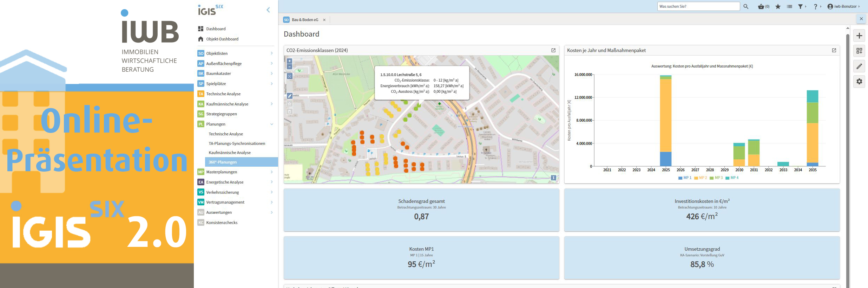Expand the Vertragsmanagement submenu arrow

pos(272,202)
